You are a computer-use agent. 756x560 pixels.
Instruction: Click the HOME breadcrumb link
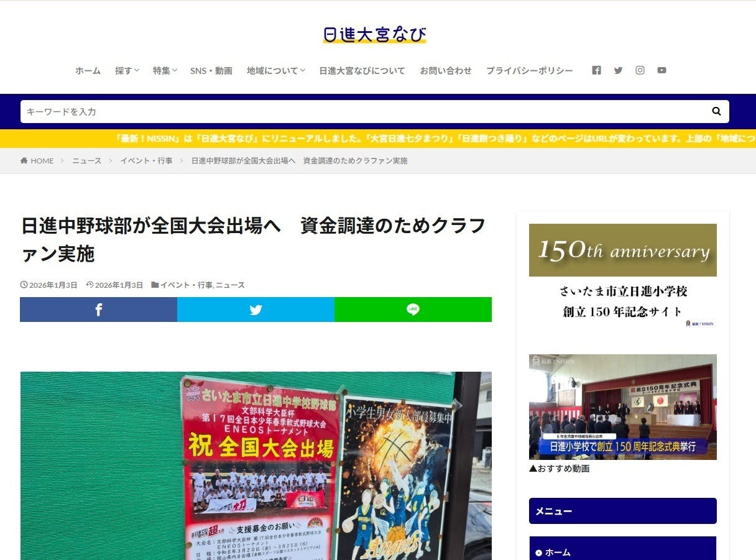tap(37, 161)
